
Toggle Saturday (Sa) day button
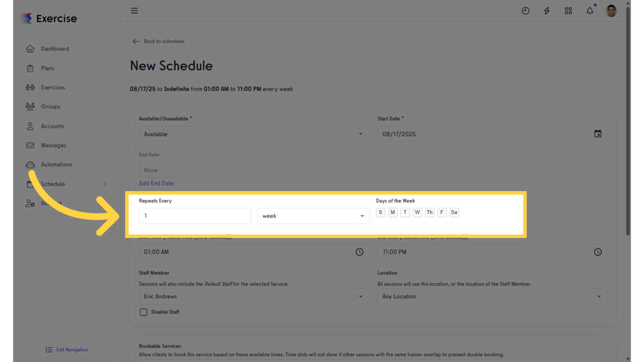tap(454, 212)
